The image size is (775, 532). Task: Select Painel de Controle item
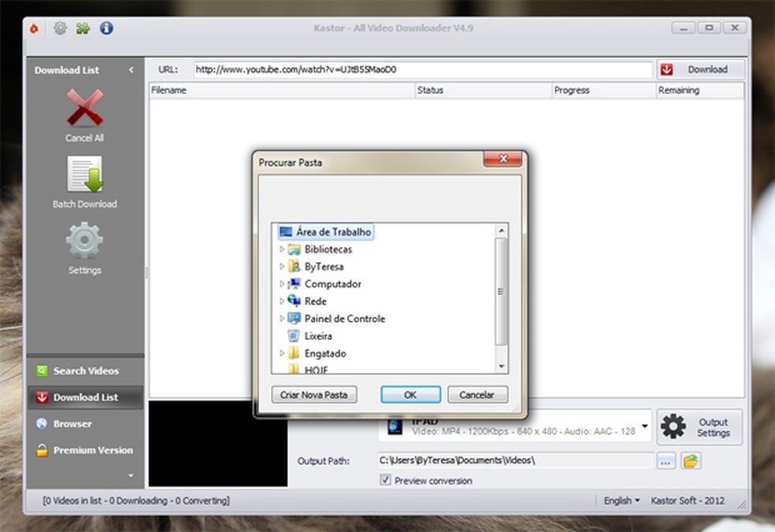[x=344, y=319]
